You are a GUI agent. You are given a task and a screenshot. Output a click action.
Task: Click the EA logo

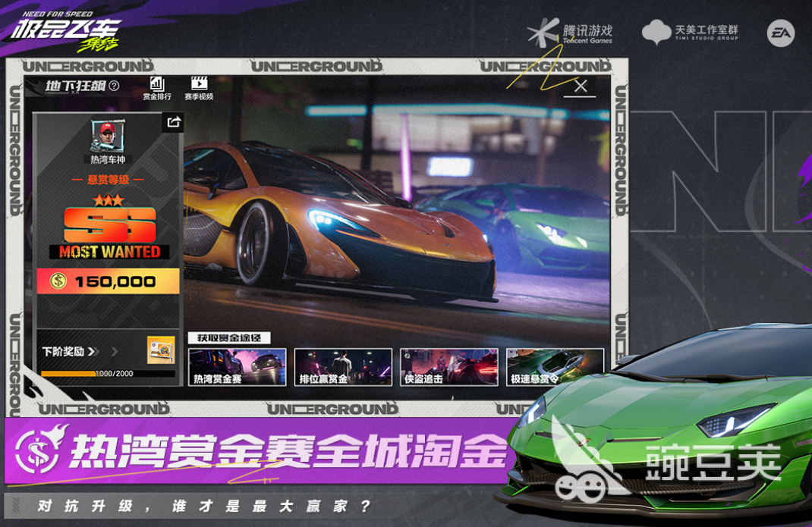[780, 33]
